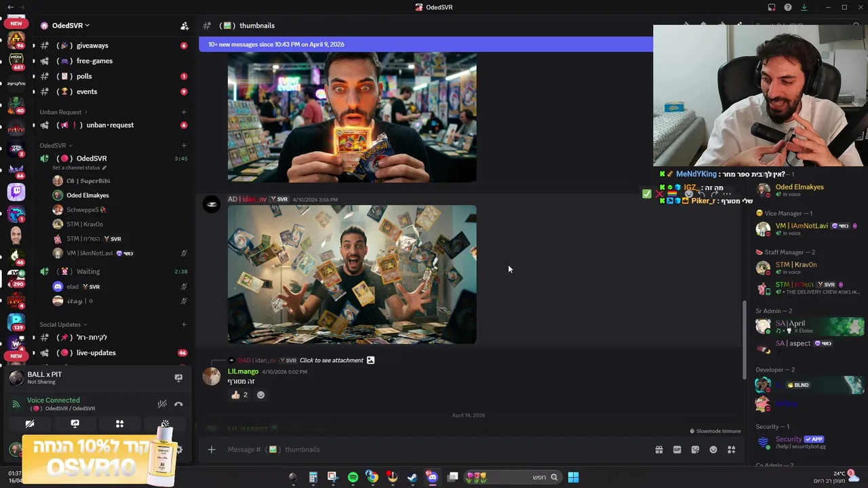Open the giveaways channel
Image resolution: width=868 pixels, height=488 pixels.
tap(113, 45)
